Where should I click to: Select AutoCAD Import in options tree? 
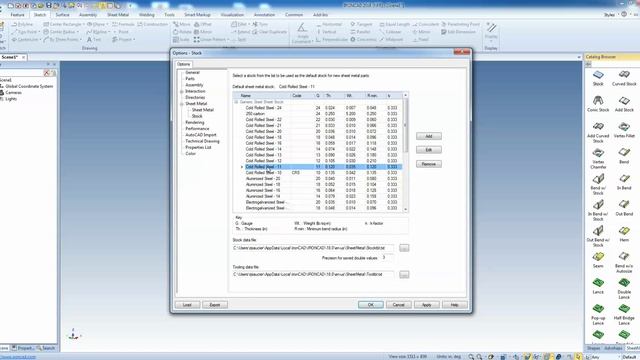click(x=201, y=135)
